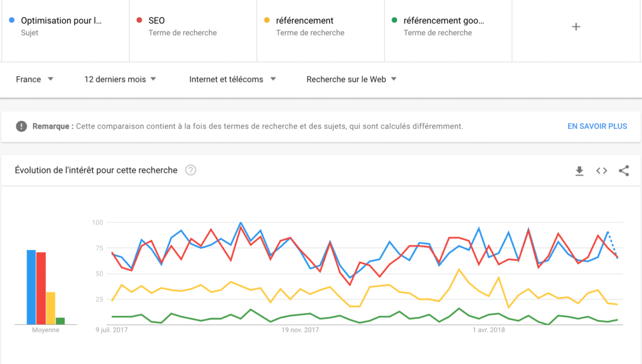Viewport: 642px width, 364px height.
Task: Download the interest chart data
Action: click(x=579, y=170)
